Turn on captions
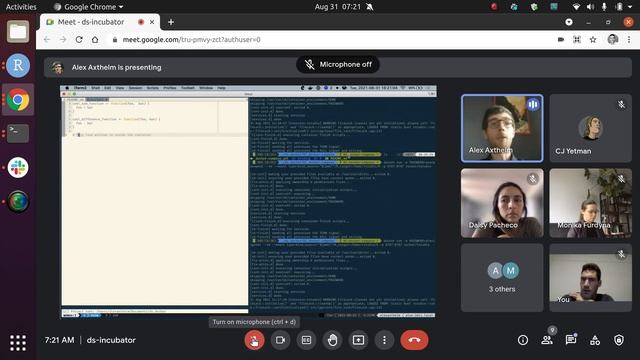 point(306,340)
